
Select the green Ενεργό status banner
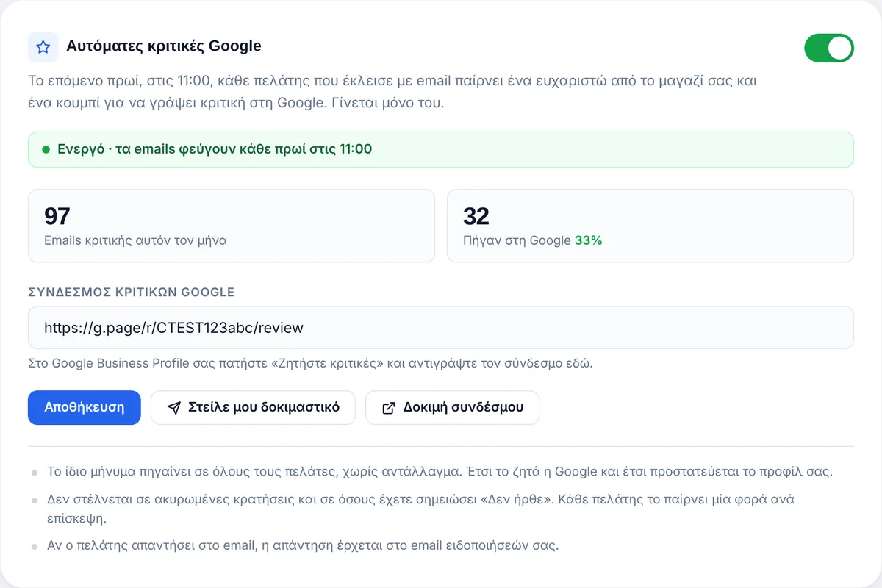[441, 149]
